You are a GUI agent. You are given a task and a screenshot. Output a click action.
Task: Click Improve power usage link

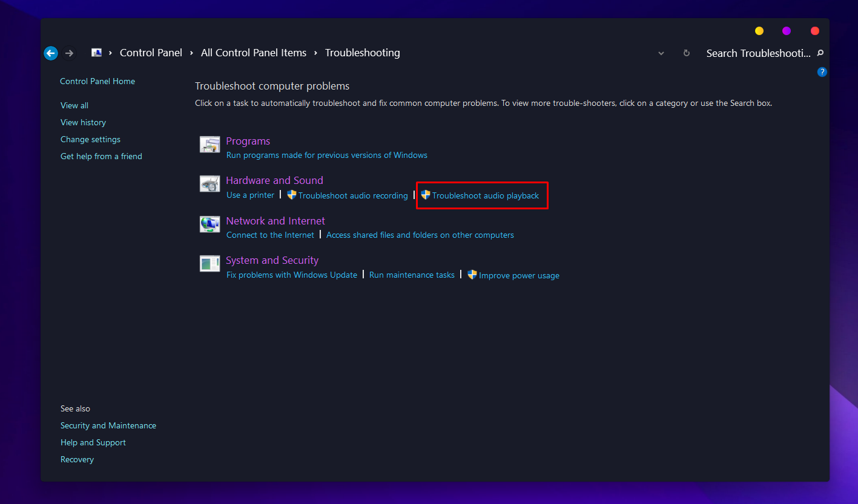click(519, 275)
